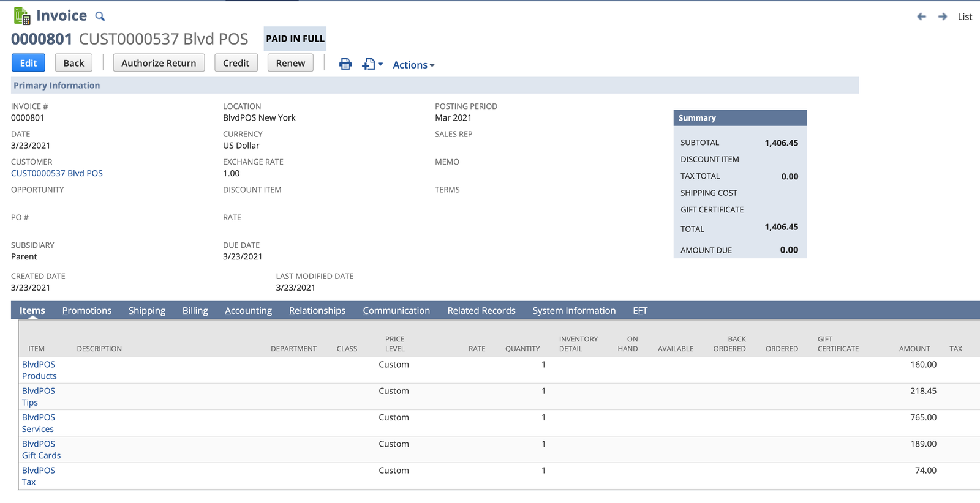
Task: Open the search magnifier next to Invoice
Action: pyautogui.click(x=100, y=17)
